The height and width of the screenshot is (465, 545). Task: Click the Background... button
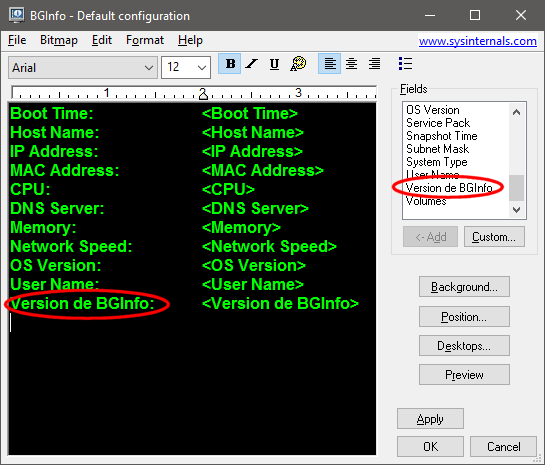point(464,287)
